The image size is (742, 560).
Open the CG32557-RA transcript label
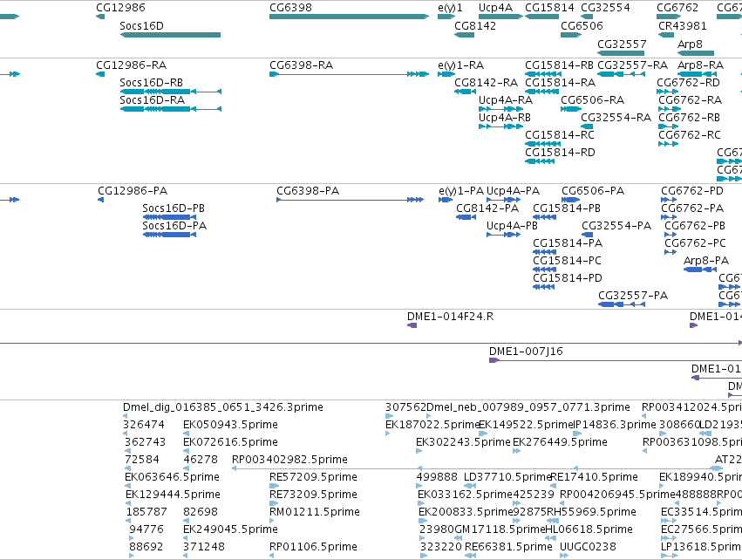(x=632, y=65)
